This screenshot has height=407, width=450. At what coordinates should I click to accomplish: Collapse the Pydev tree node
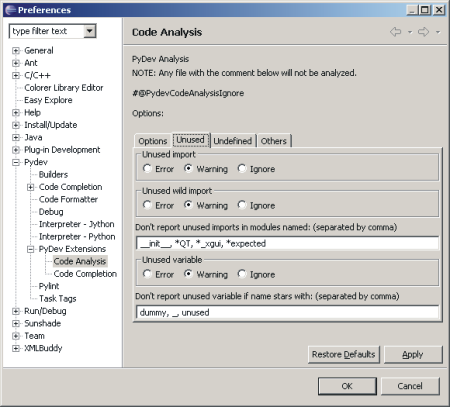tap(16, 162)
